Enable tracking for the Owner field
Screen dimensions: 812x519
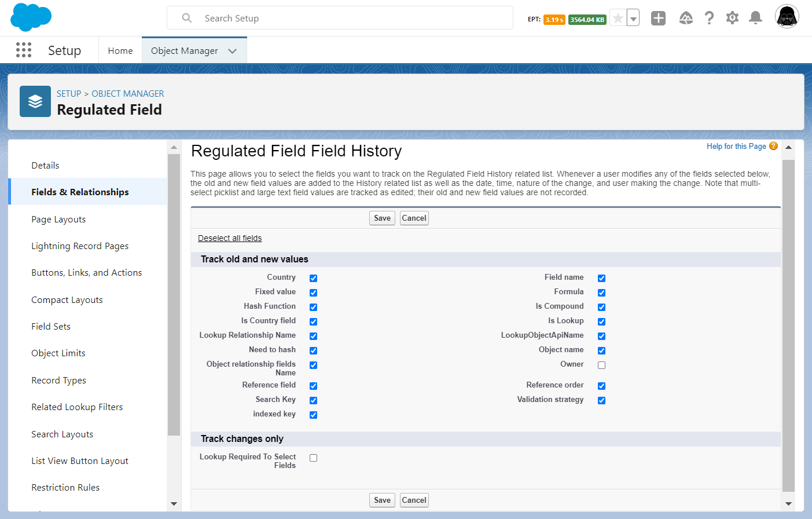tap(601, 365)
